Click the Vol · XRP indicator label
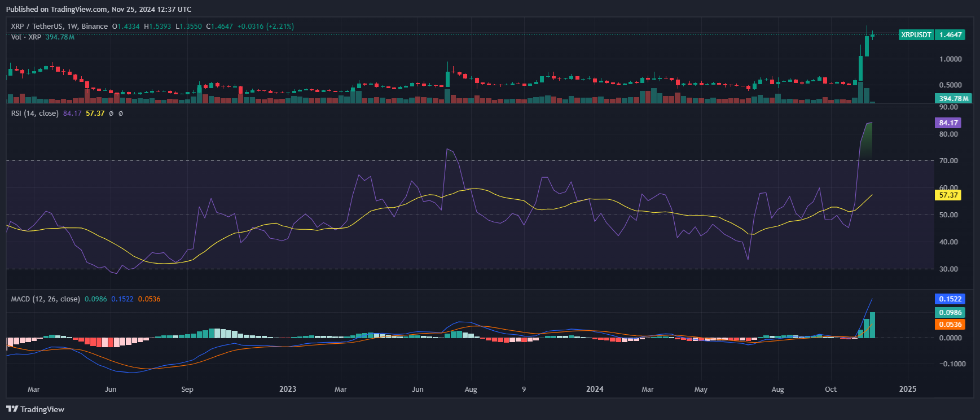The image size is (980, 420). tap(27, 37)
